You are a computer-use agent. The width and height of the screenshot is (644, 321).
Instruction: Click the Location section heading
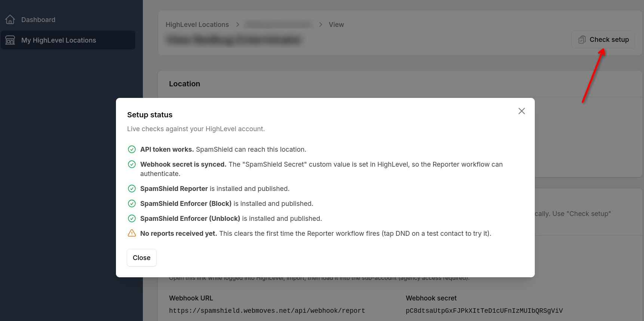(x=184, y=84)
